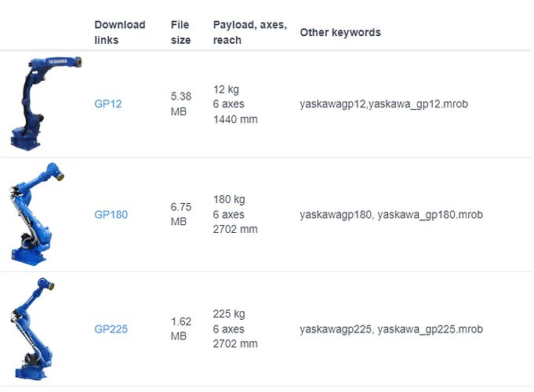Open the GP12 download link
The width and height of the screenshot is (534, 392).
click(x=108, y=103)
